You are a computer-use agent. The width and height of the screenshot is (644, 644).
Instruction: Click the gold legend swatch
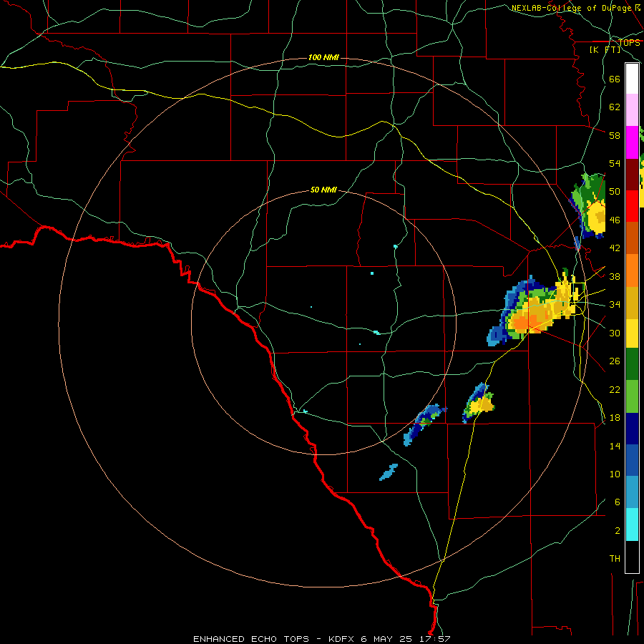click(x=632, y=302)
